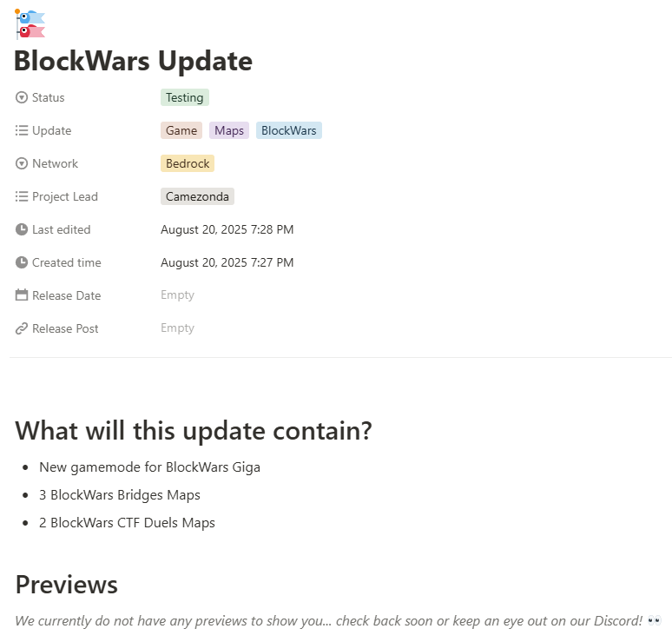The height and width of the screenshot is (642, 672).
Task: Select the Maps update tag
Action: click(229, 130)
